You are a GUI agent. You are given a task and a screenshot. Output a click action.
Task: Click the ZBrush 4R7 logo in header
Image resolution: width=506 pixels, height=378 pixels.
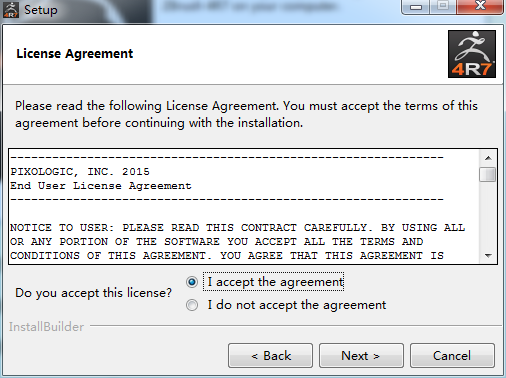(x=472, y=54)
